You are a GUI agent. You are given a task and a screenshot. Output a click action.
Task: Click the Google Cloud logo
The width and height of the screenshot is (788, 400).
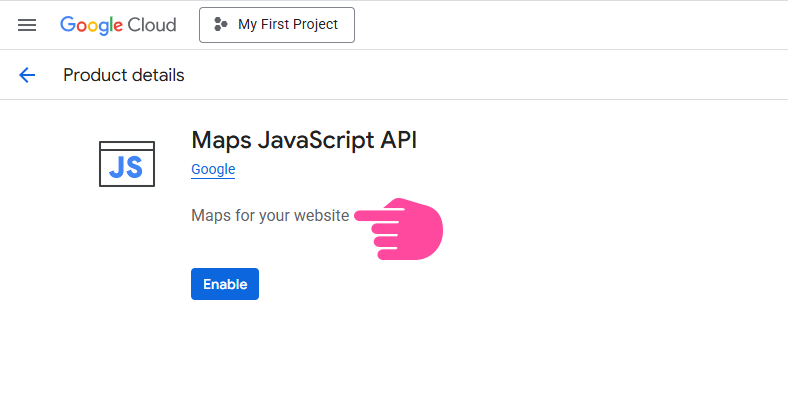click(x=118, y=25)
